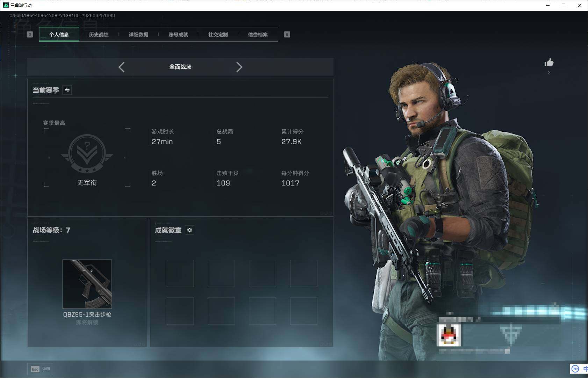Screen dimensions: 588x378
Task: Switch to previous game mode arrow
Action: [x=121, y=67]
